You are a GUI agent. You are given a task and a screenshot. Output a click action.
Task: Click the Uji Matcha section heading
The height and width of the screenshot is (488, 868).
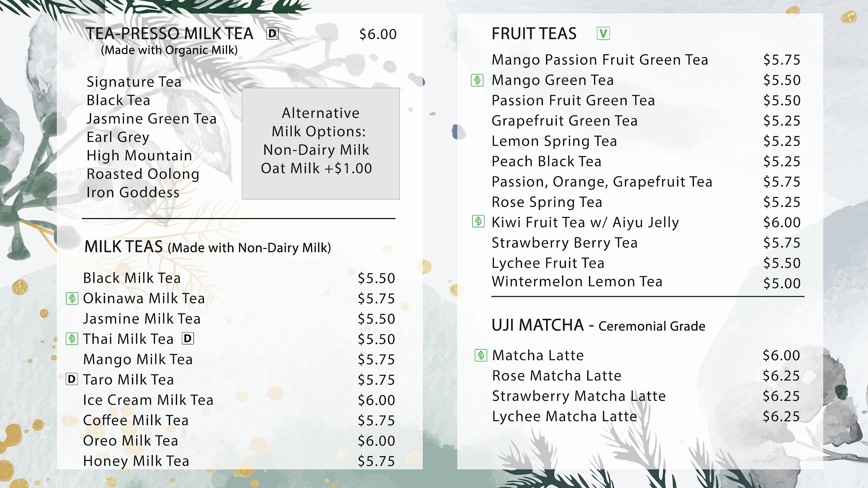pyautogui.click(x=538, y=325)
